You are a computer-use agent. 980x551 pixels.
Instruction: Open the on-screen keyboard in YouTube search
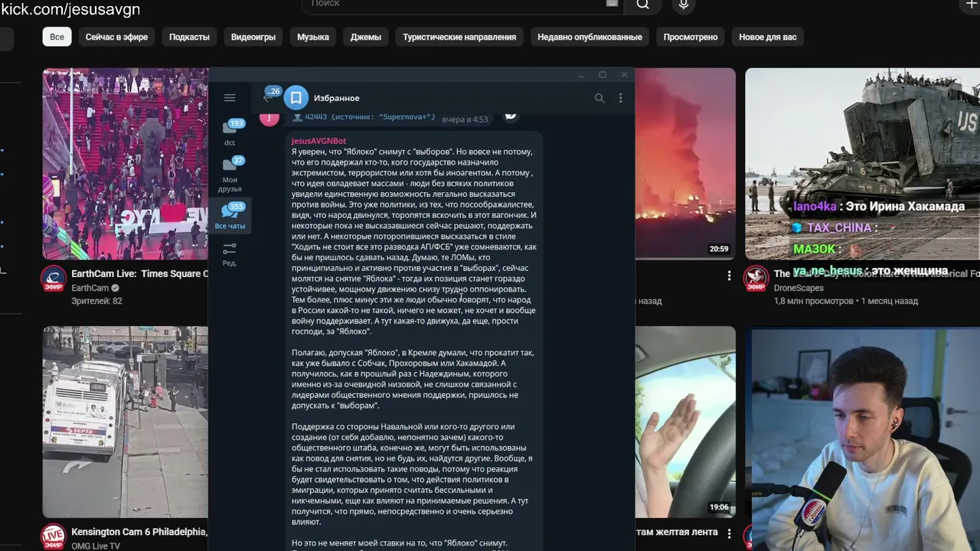[612, 4]
